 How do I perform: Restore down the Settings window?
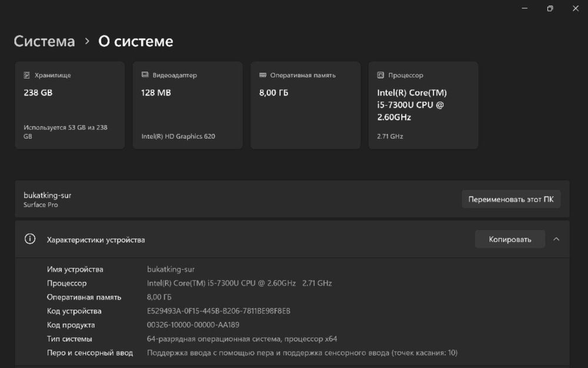pyautogui.click(x=550, y=8)
